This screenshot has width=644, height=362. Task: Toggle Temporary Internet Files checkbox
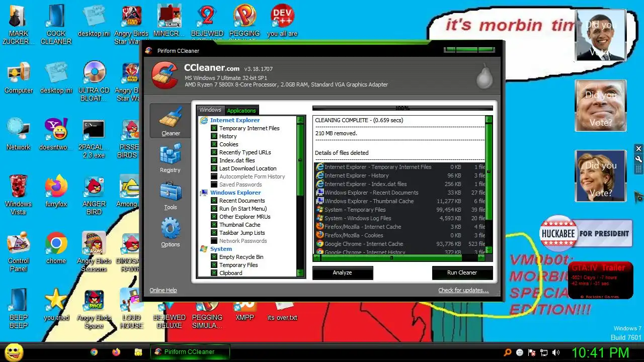(214, 128)
